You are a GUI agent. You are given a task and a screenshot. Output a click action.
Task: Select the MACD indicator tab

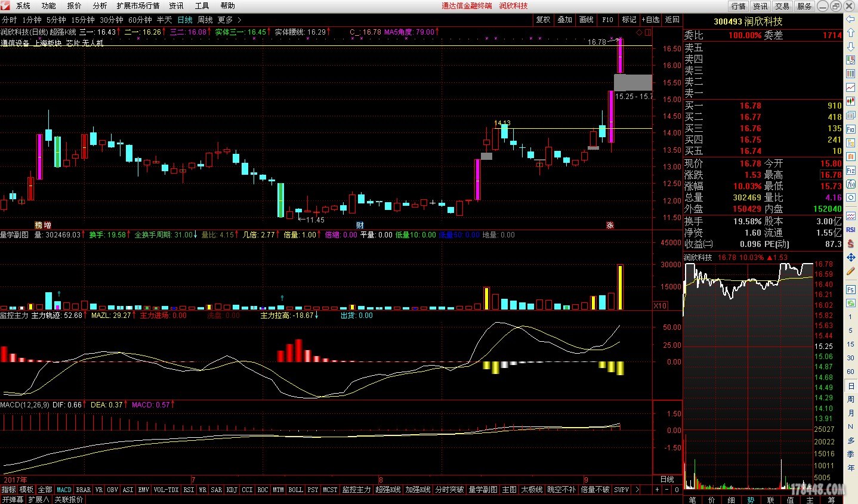[64, 490]
